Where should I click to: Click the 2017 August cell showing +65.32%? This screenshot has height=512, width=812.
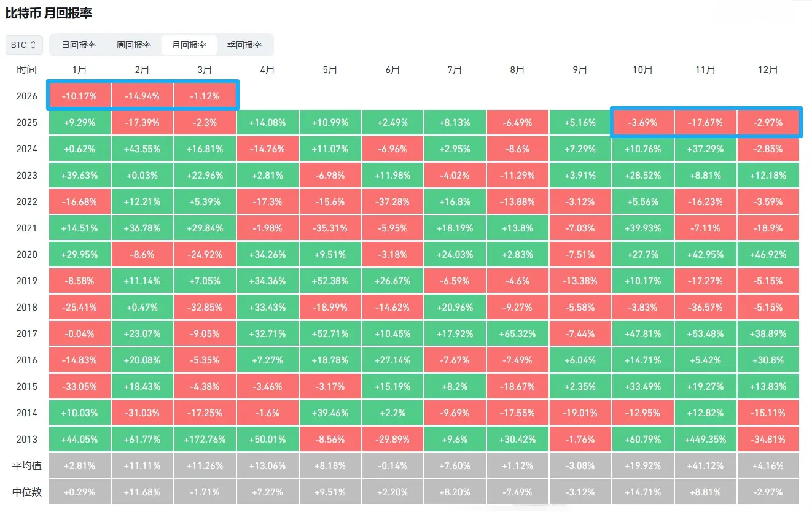tap(517, 334)
